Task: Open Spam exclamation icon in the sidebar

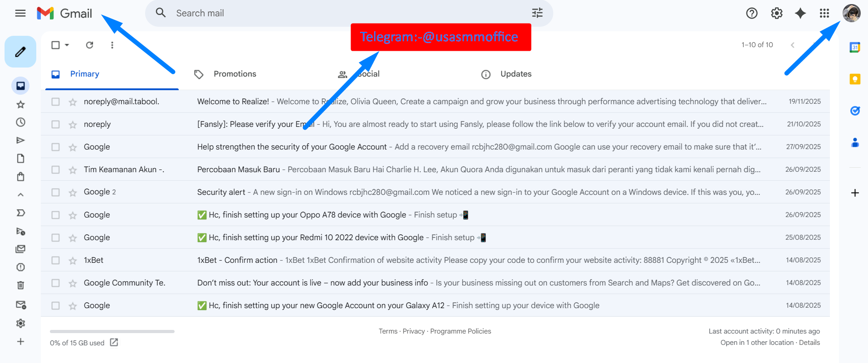Action: point(20,267)
